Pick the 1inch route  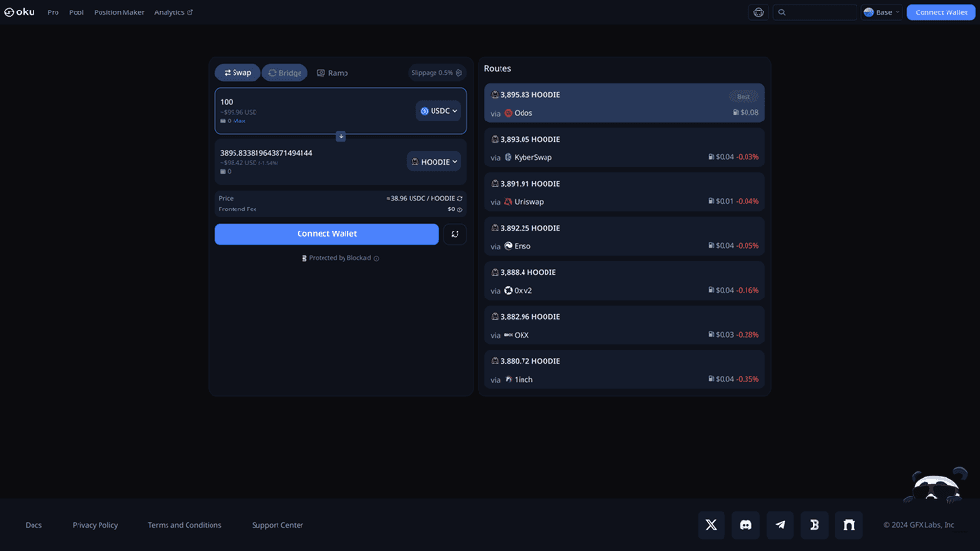click(x=624, y=370)
